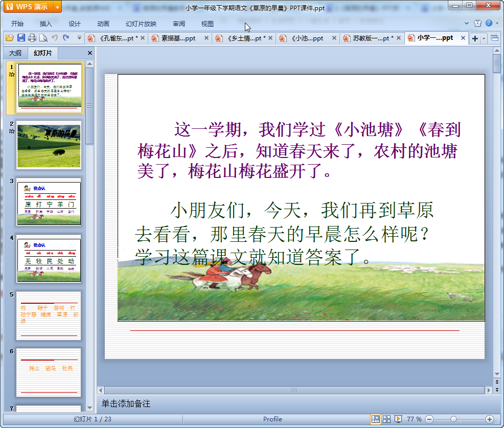The height and width of the screenshot is (428, 504).
Task: Click the Open folder icon in toolbar
Action: [10, 38]
